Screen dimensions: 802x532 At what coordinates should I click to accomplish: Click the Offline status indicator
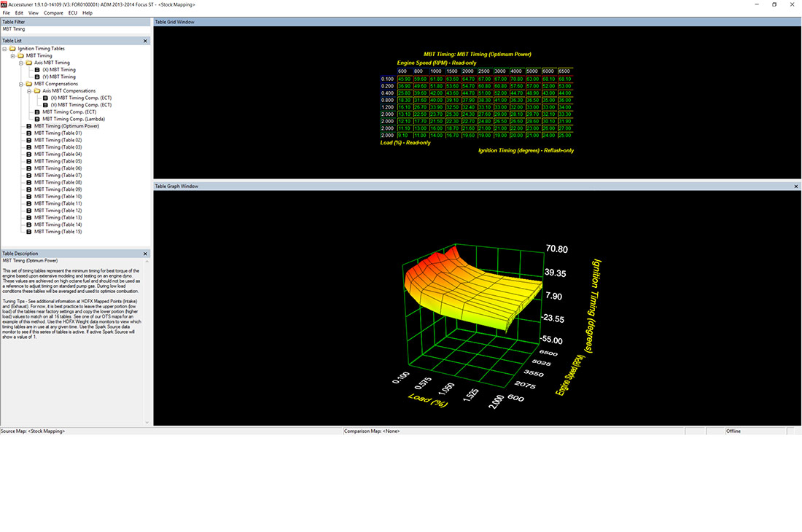pos(733,431)
